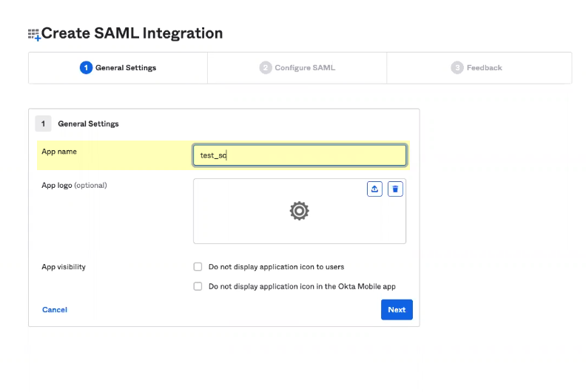Click the blue step 1 circle

click(x=87, y=68)
